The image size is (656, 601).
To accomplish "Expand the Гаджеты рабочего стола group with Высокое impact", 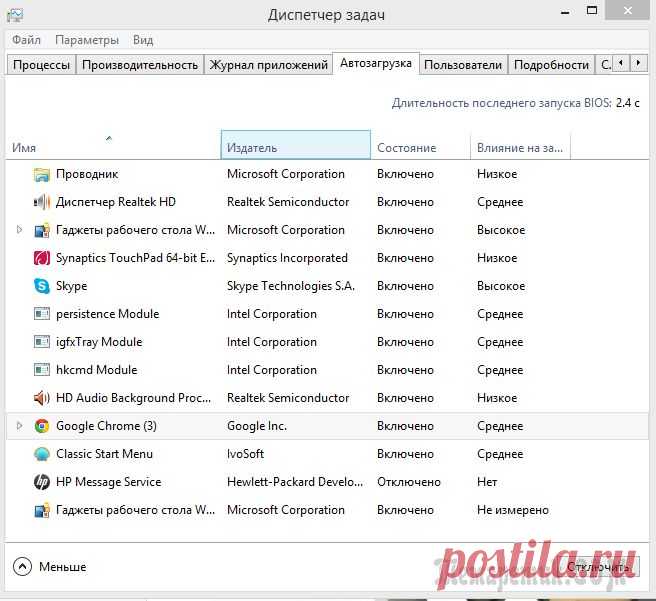I will [19, 230].
